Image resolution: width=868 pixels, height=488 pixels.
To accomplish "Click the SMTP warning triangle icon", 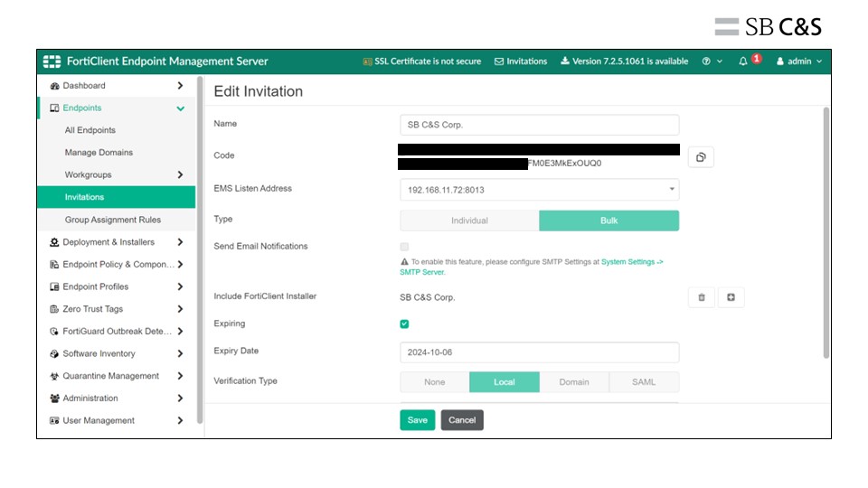I will point(404,262).
